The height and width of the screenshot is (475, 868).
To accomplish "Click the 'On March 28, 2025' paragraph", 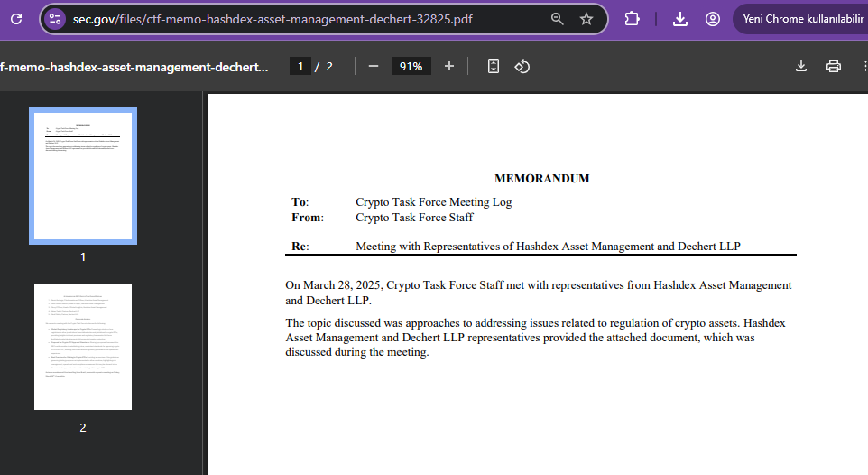I will pyautogui.click(x=538, y=293).
